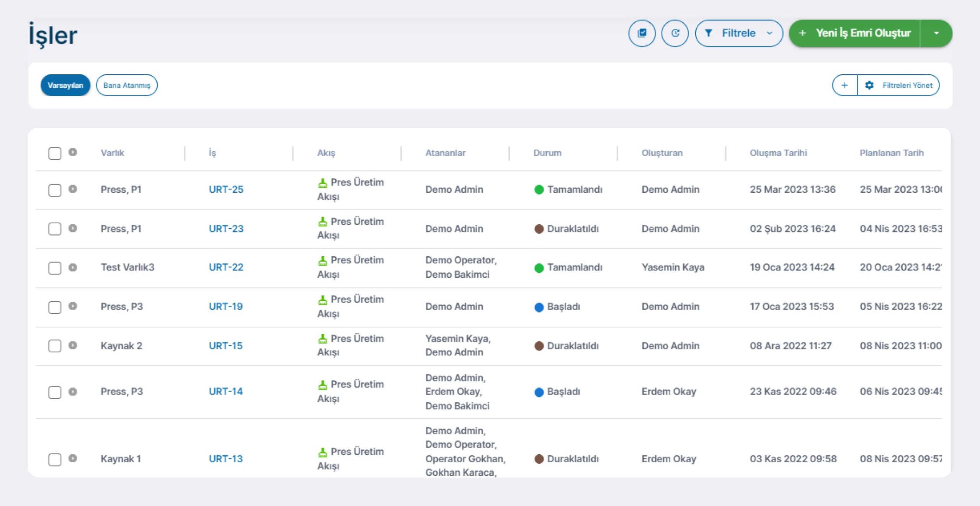Click the round arrow icon for URT-23
Image resolution: width=980 pixels, height=506 pixels.
[73, 228]
